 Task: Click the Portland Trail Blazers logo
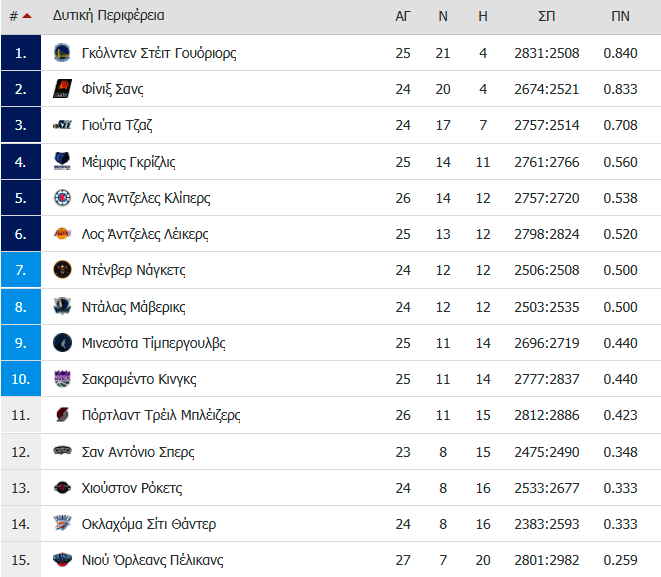coord(62,416)
